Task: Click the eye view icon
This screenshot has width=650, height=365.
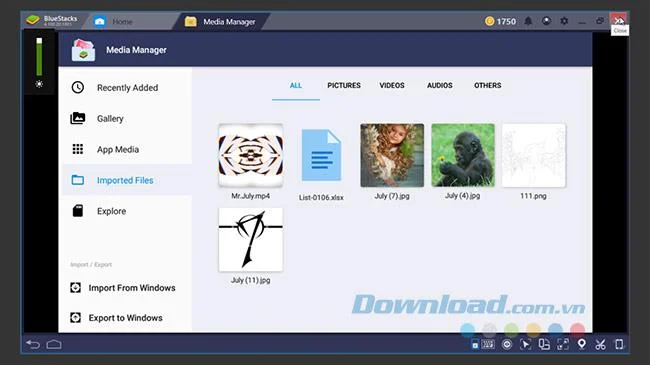Action: click(507, 344)
